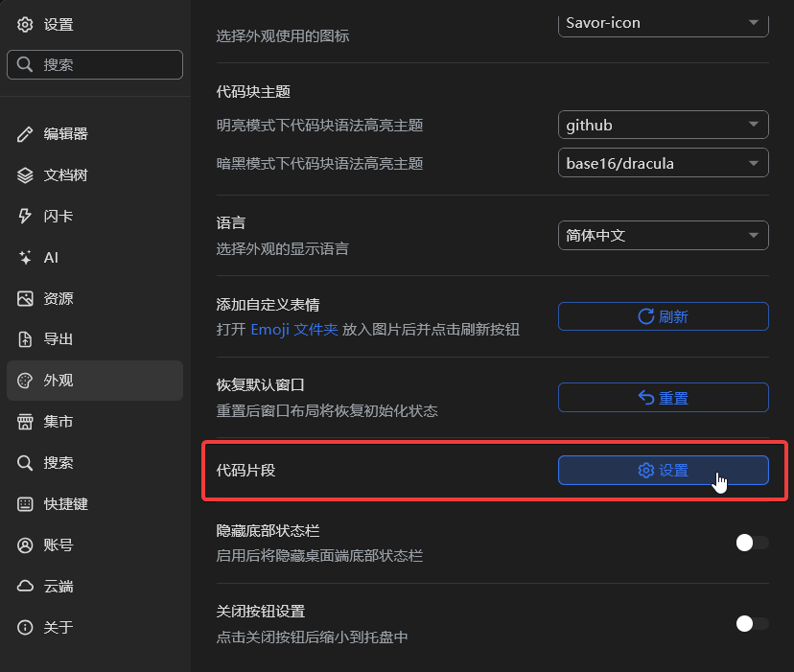The width and height of the screenshot is (794, 672).
Task: Open 编辑器 settings section
Action: pyautogui.click(x=95, y=133)
